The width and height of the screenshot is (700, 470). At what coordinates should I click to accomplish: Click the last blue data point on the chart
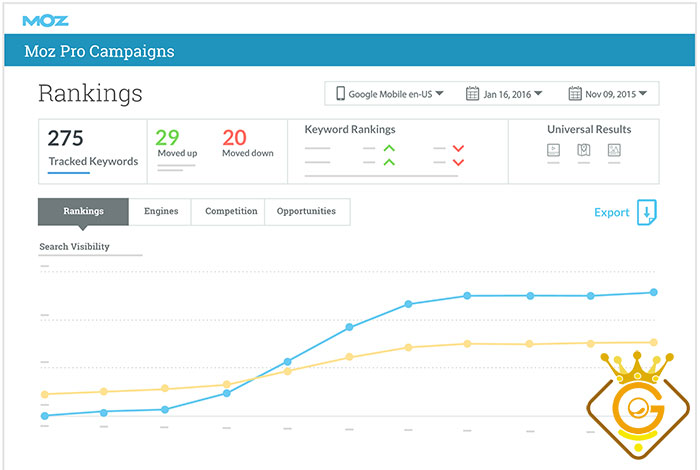tap(654, 292)
